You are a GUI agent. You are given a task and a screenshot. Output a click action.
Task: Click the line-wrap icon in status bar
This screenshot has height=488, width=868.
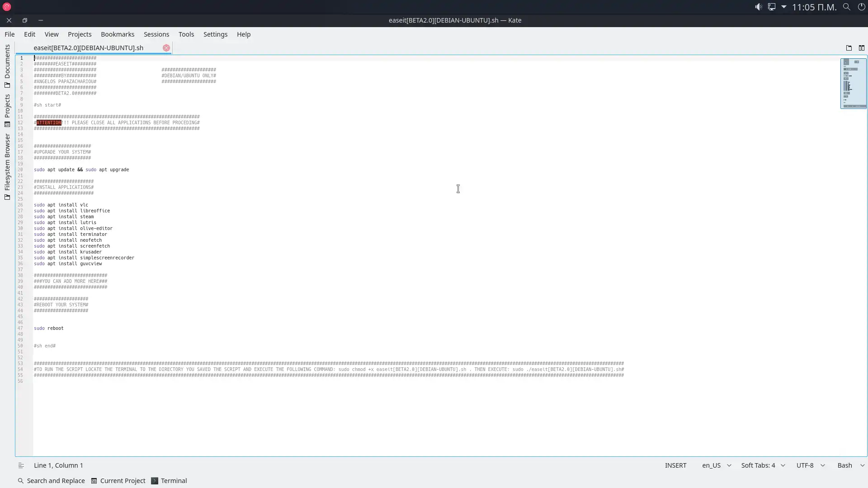21,465
